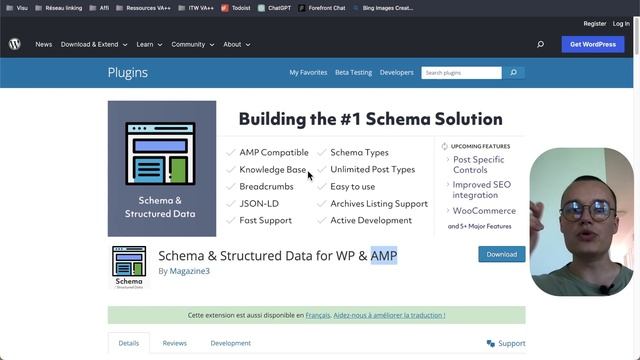This screenshot has height=360, width=640.
Task: Open the Visu bookmarks folder
Action: pos(17,8)
